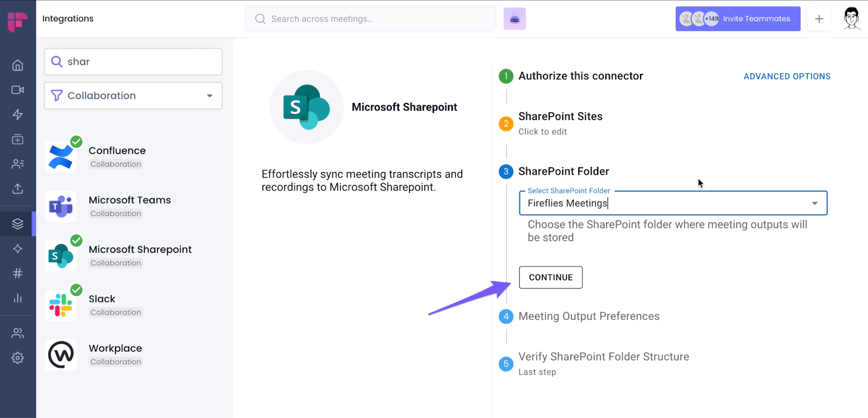Click the lightning bolt sidebar icon

17,115
